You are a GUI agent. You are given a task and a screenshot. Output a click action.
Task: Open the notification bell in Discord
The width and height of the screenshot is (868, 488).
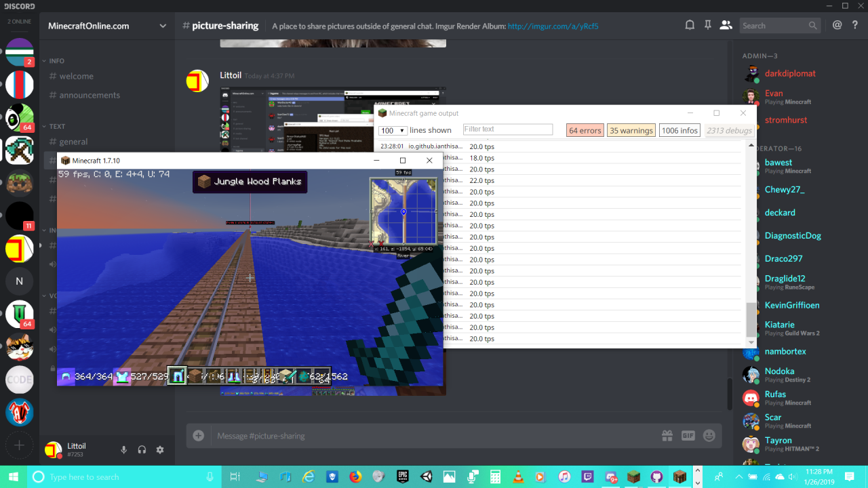690,25
